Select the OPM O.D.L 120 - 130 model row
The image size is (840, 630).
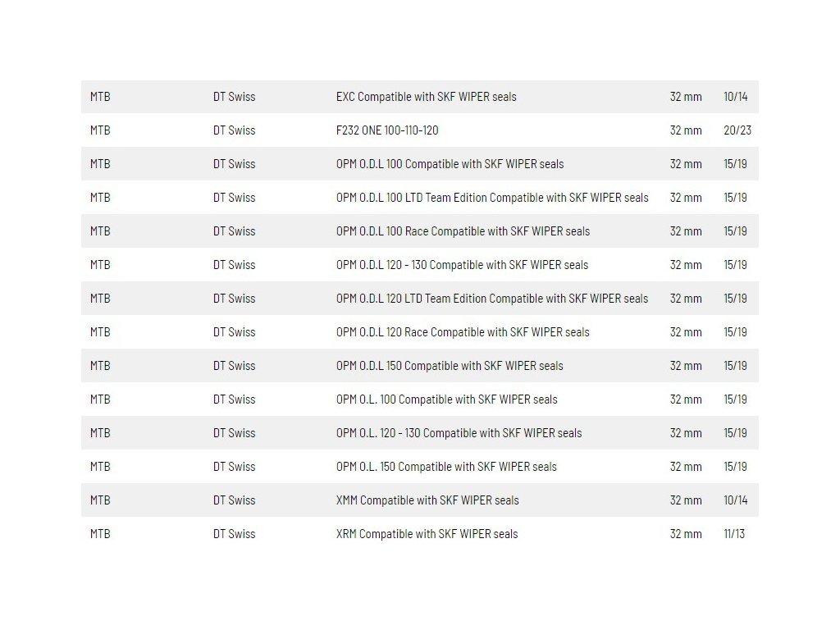pyautogui.click(x=462, y=265)
